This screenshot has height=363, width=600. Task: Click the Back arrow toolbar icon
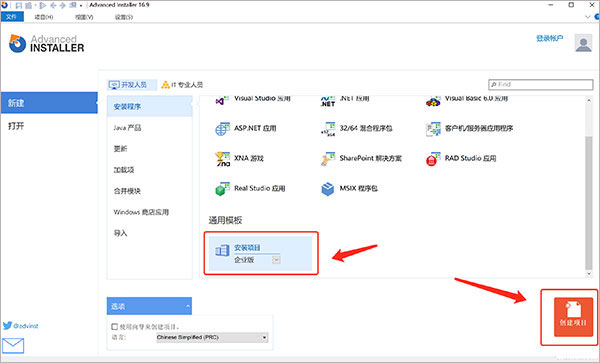click(x=53, y=5)
